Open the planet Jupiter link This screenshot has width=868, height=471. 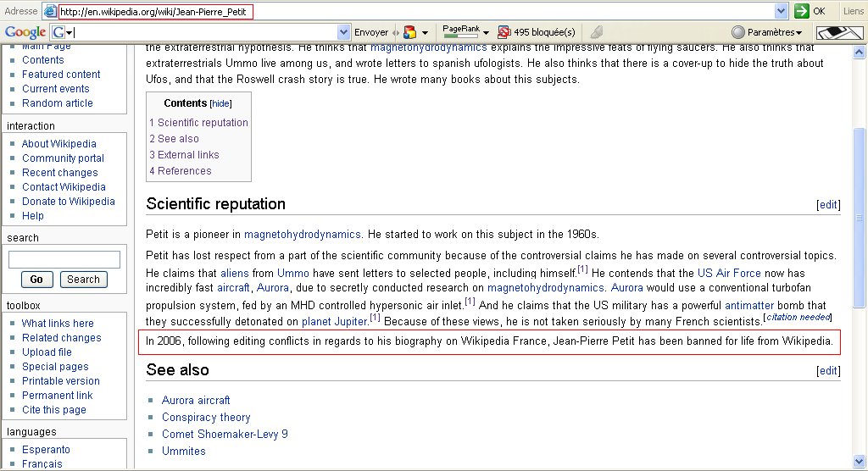tap(334, 321)
